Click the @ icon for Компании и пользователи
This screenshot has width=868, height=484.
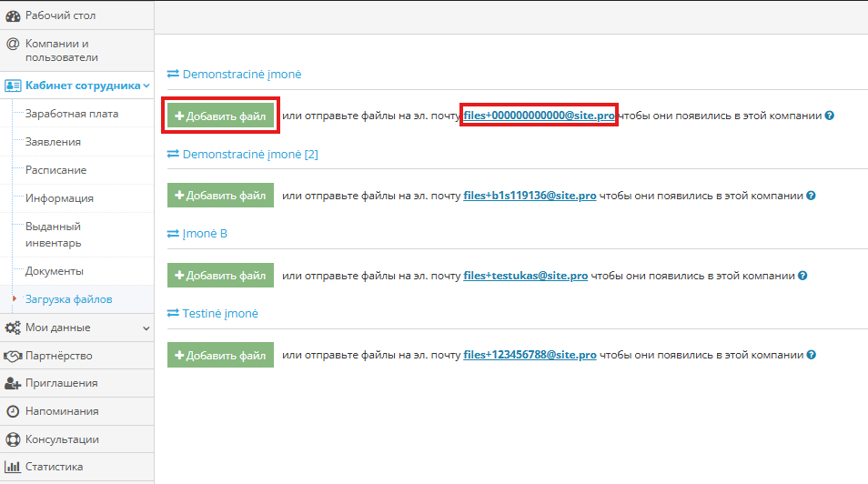[x=13, y=44]
